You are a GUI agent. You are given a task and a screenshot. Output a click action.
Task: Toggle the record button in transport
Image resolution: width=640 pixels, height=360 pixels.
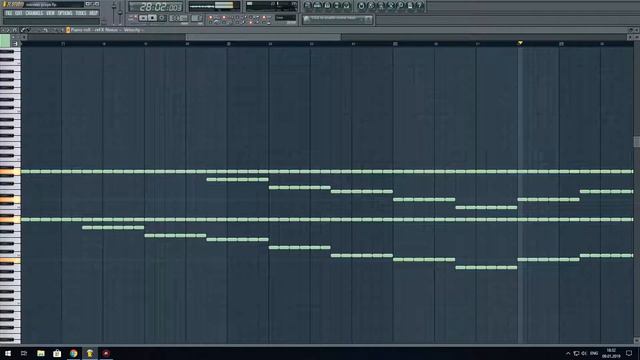tap(162, 18)
